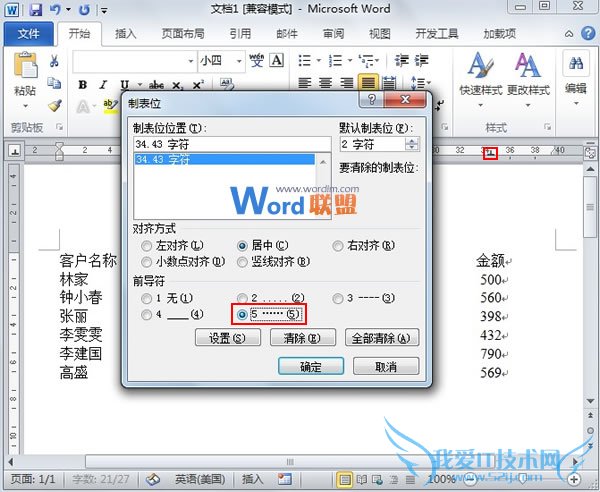Open the phonetic guide (wén) icon

(x=256, y=60)
